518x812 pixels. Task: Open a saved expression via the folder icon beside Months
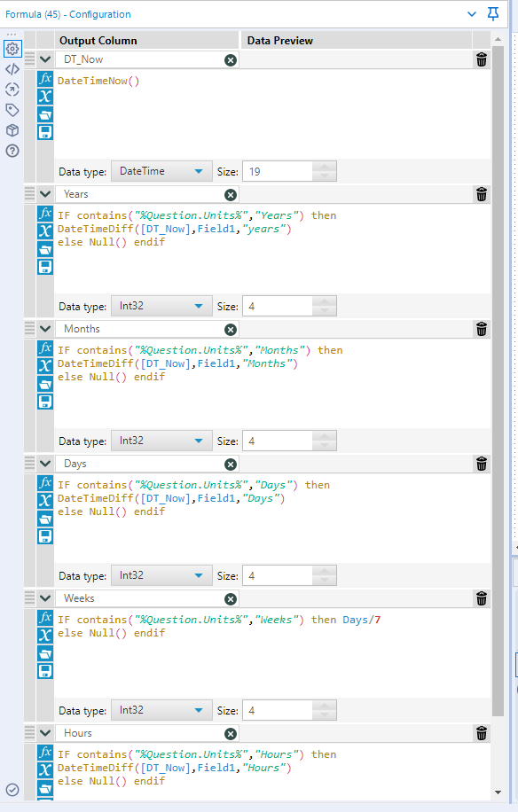(44, 384)
